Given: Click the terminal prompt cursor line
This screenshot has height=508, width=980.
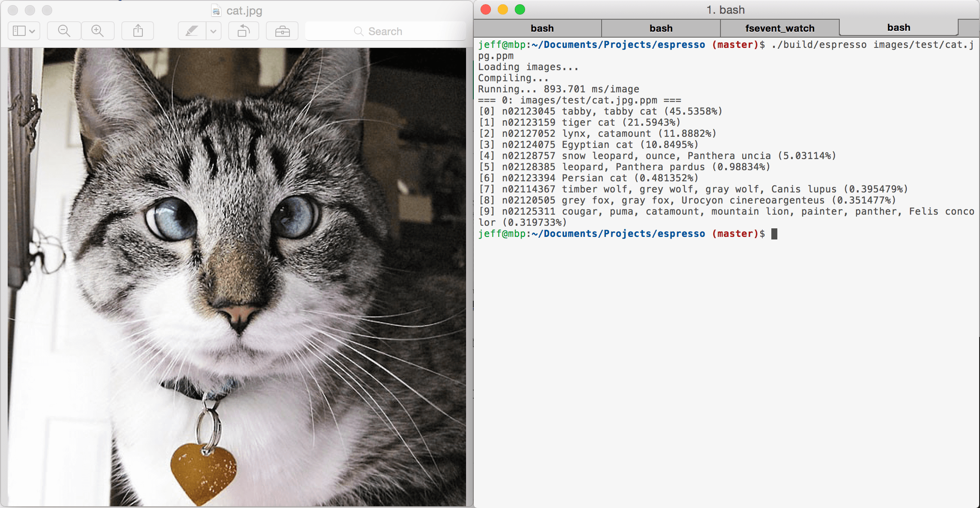Looking at the screenshot, I should point(774,234).
